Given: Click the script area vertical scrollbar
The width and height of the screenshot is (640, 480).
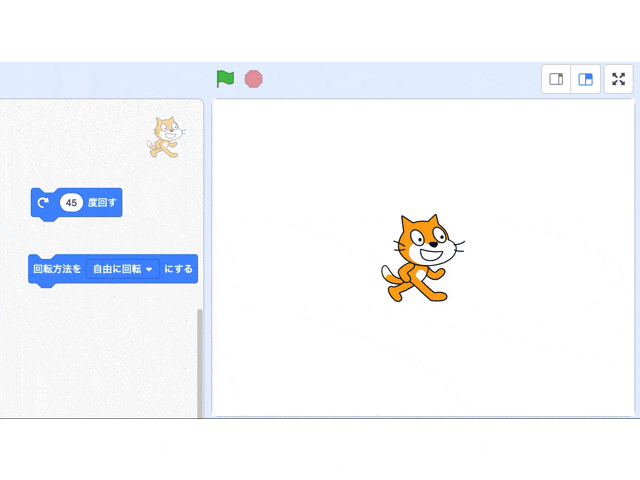Looking at the screenshot, I should pos(200,363).
